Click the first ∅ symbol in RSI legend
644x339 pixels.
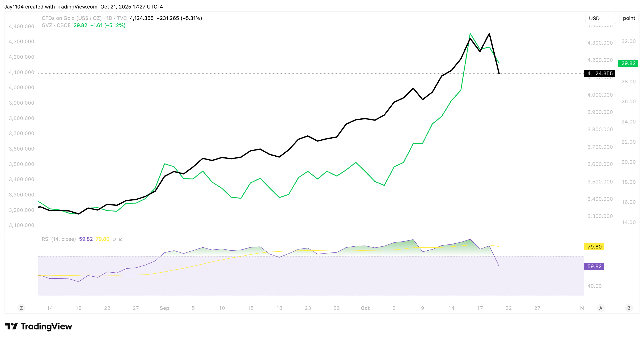[x=114, y=239]
